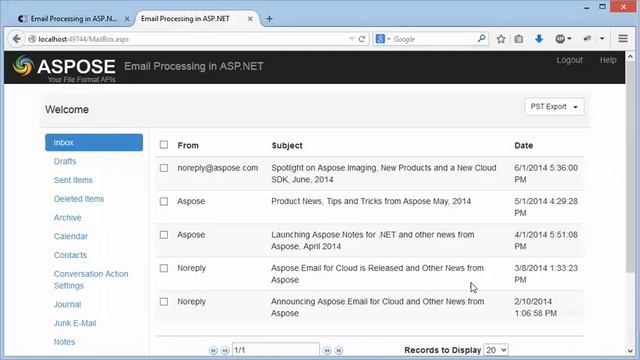Image resolution: width=640 pixels, height=360 pixels.
Task: Open the downloads arrow icon
Action: [539, 39]
